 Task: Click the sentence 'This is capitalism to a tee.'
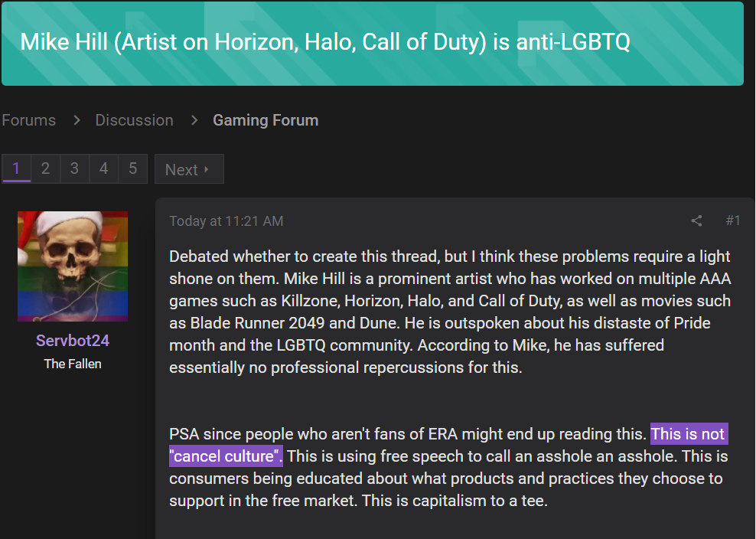455,501
